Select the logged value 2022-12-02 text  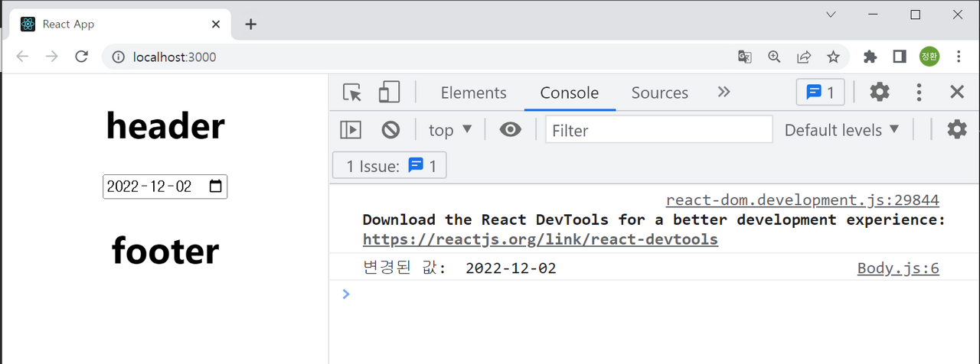click(511, 268)
